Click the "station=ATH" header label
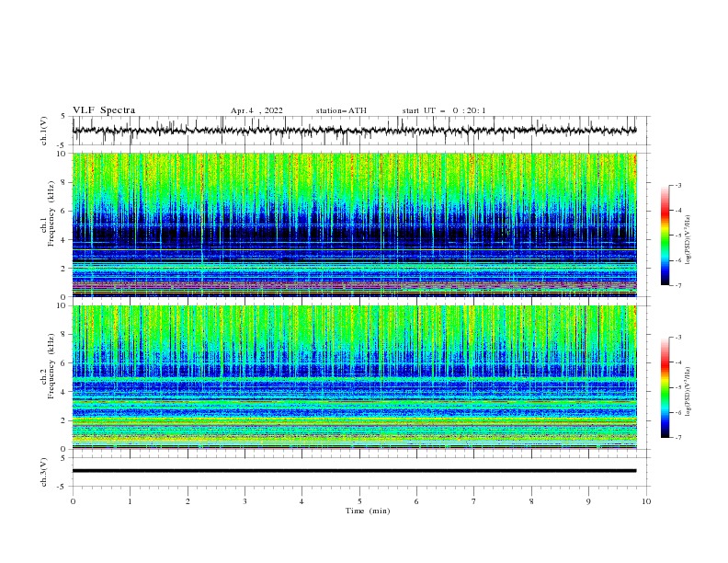728x563 pixels. [341, 110]
